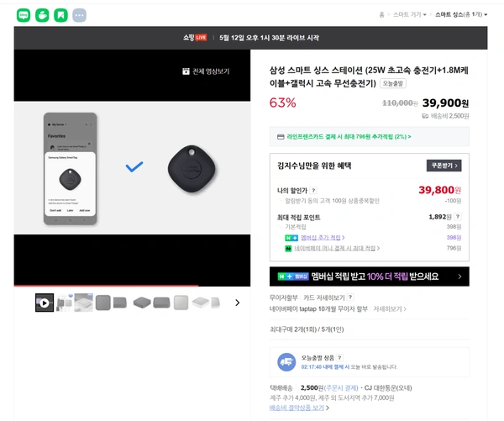
Task: Click the blue delivery truck icon
Action: coord(286,362)
